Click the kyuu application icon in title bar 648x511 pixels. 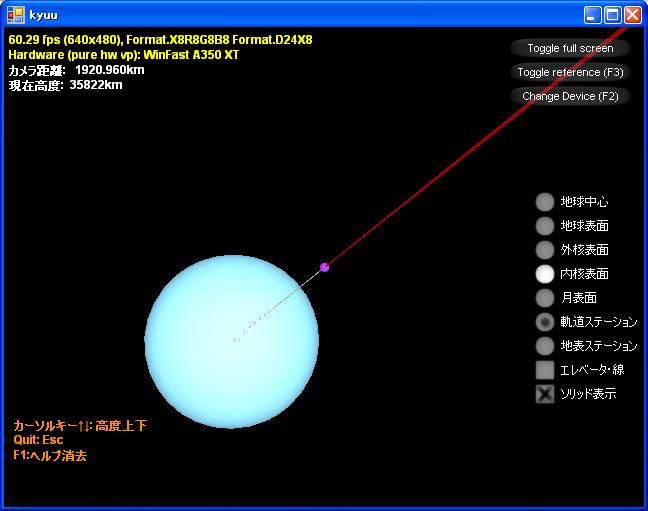click(x=15, y=15)
